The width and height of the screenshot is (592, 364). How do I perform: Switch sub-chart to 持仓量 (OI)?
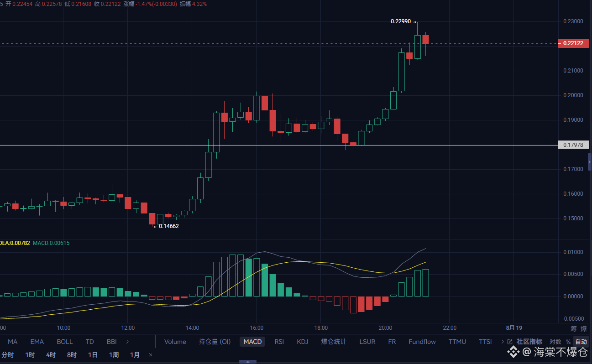[x=215, y=342]
